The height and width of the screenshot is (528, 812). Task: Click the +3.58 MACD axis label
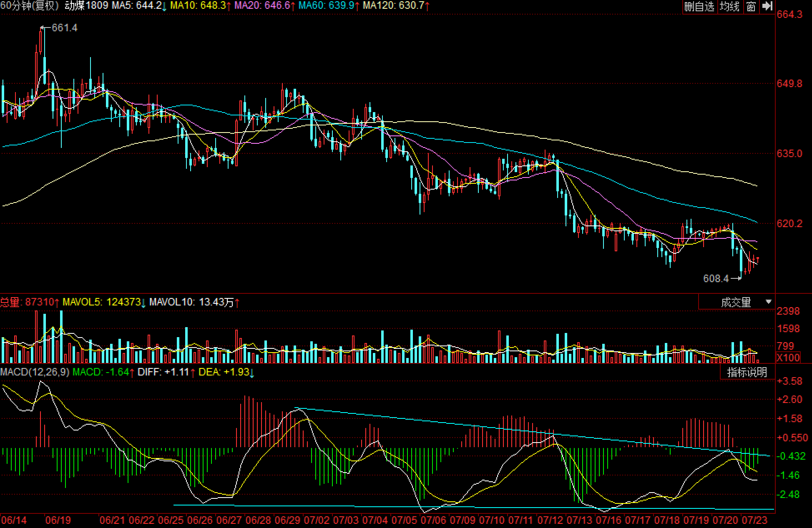click(789, 381)
